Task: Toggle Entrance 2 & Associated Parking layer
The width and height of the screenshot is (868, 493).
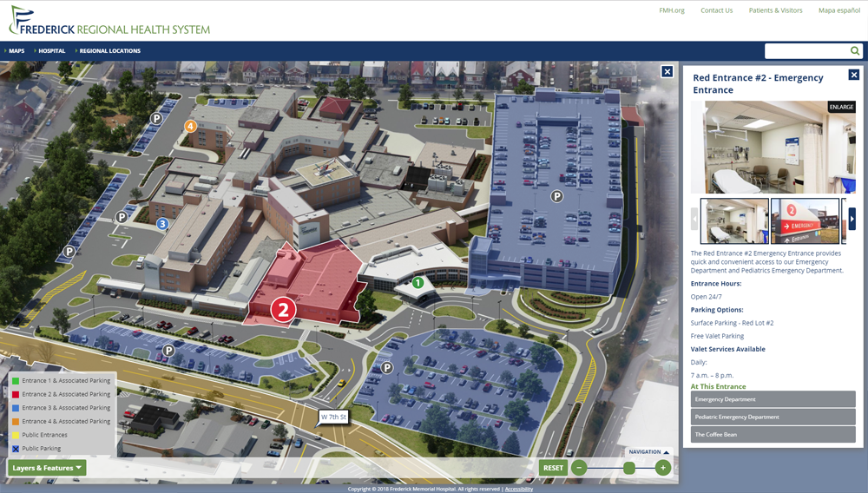Action: (x=61, y=394)
